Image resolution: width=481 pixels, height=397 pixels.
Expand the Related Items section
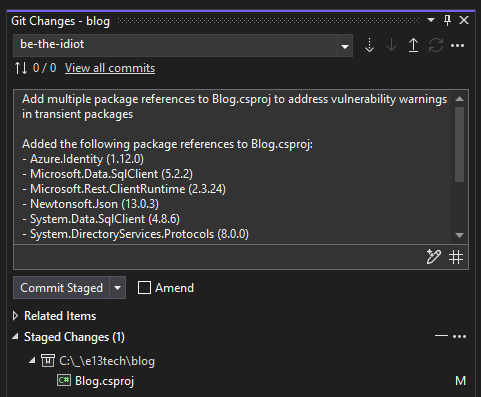(15, 316)
